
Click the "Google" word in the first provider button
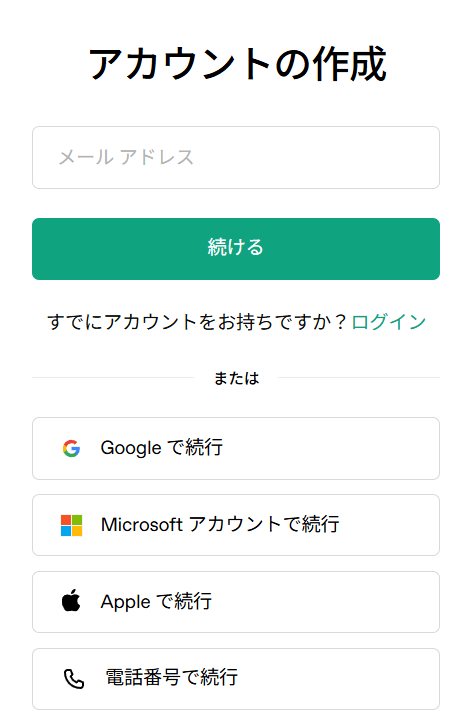click(x=131, y=448)
